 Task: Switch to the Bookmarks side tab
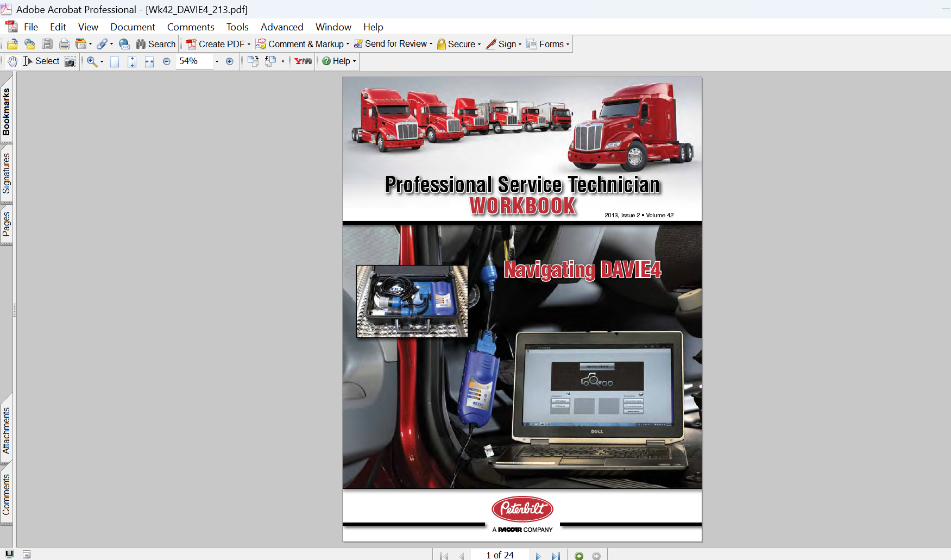7,112
